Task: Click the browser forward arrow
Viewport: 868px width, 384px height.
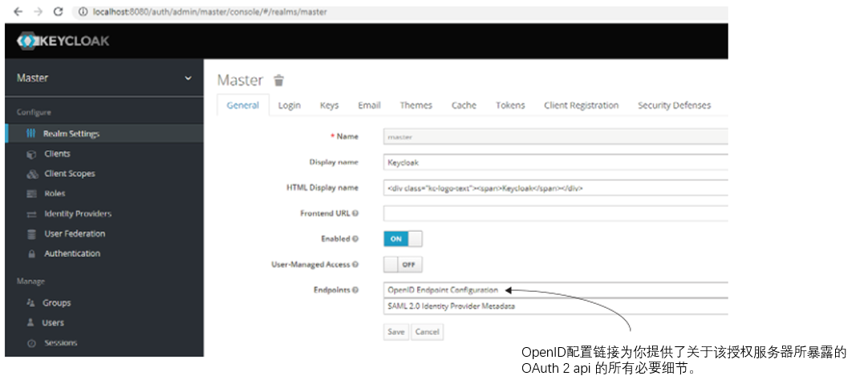Action: [x=38, y=11]
